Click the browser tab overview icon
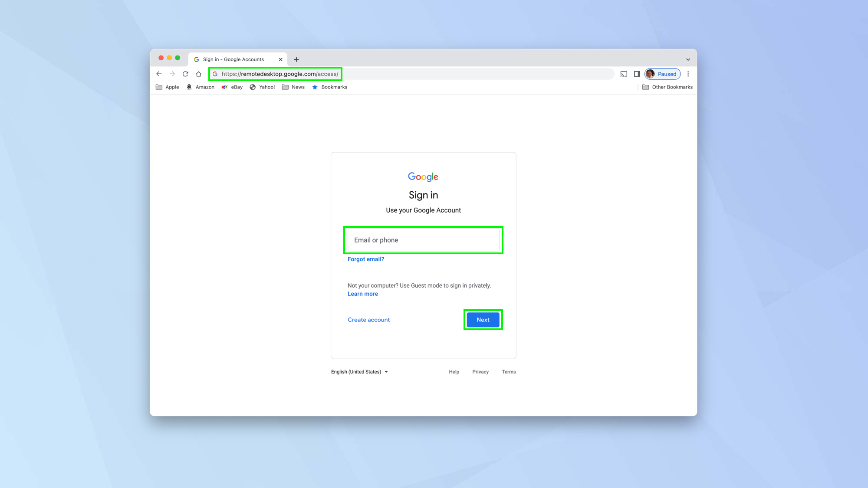The height and width of the screenshot is (488, 868). pyautogui.click(x=688, y=59)
